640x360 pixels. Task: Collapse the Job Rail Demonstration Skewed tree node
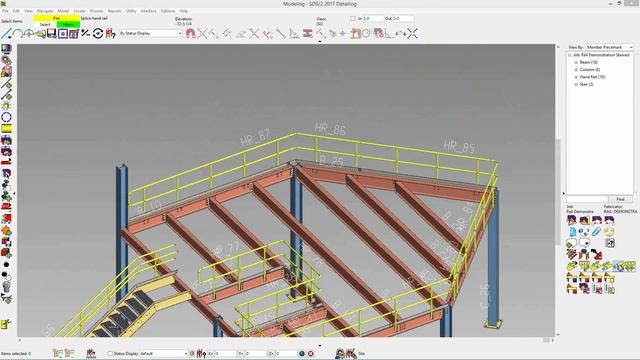pyautogui.click(x=569, y=55)
